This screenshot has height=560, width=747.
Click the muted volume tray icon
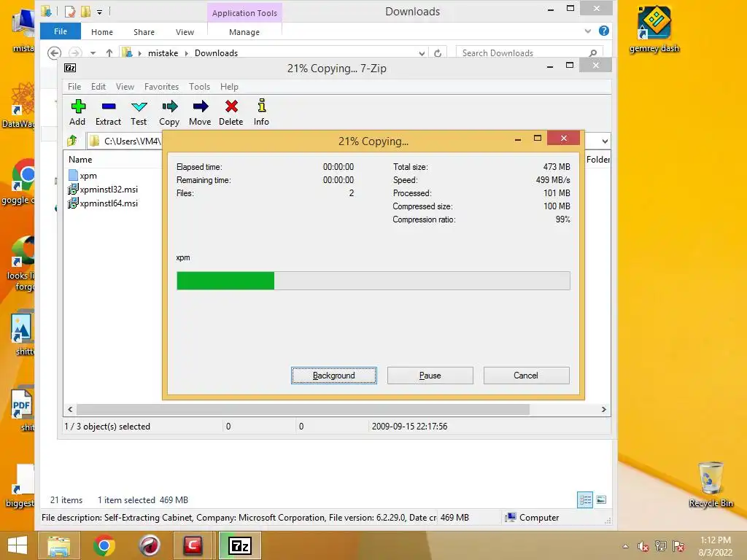[x=643, y=546]
